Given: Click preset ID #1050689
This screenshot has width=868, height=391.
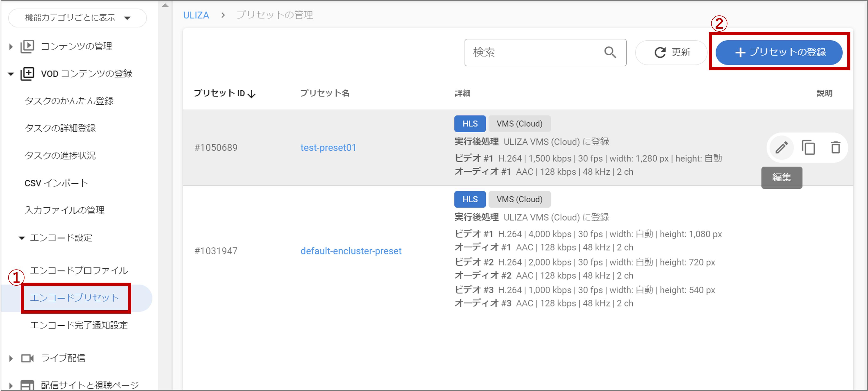Looking at the screenshot, I should pyautogui.click(x=216, y=148).
